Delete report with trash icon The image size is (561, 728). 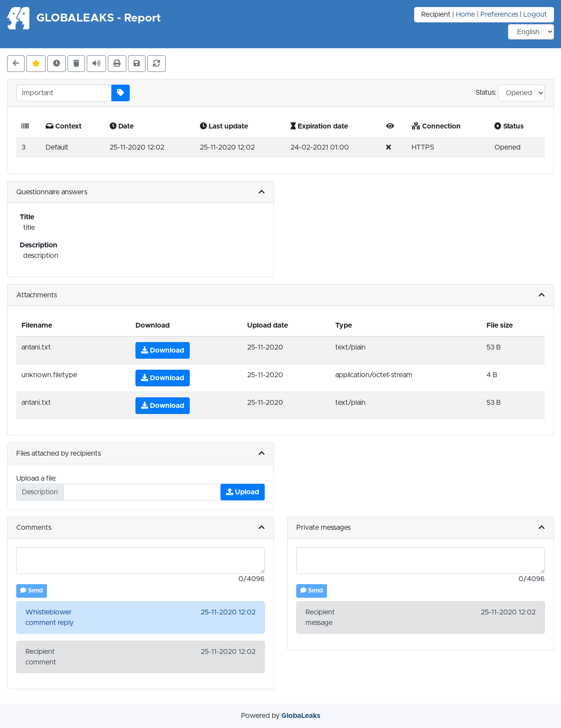(x=76, y=64)
